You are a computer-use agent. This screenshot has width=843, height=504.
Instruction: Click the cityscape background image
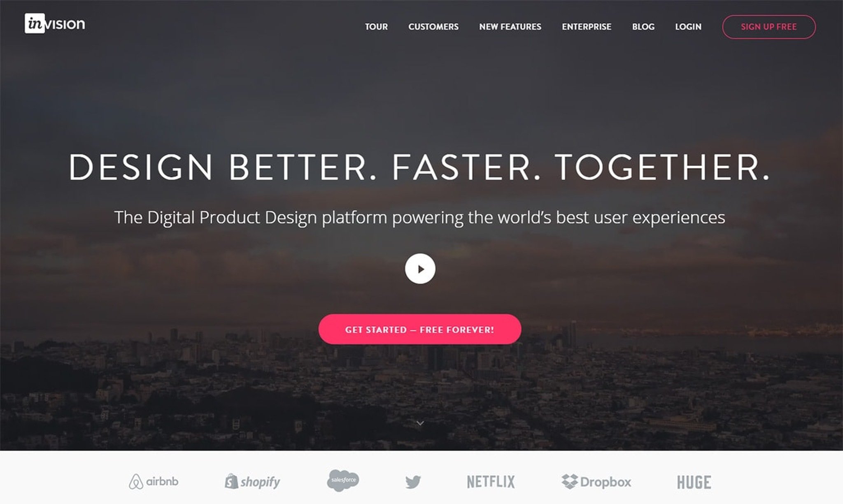coord(120,390)
